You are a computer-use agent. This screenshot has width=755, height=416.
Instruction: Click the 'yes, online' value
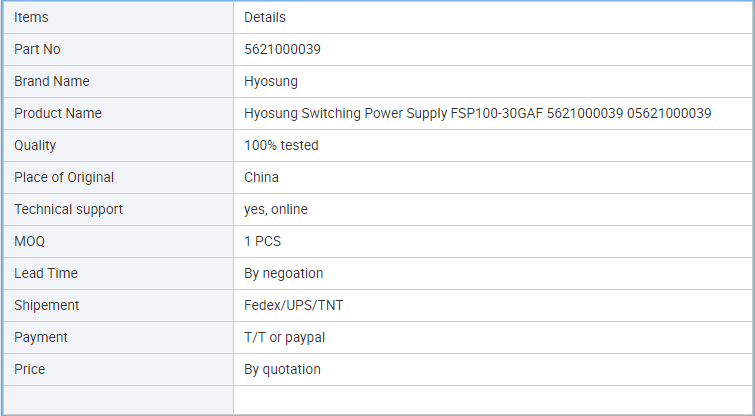[276, 209]
